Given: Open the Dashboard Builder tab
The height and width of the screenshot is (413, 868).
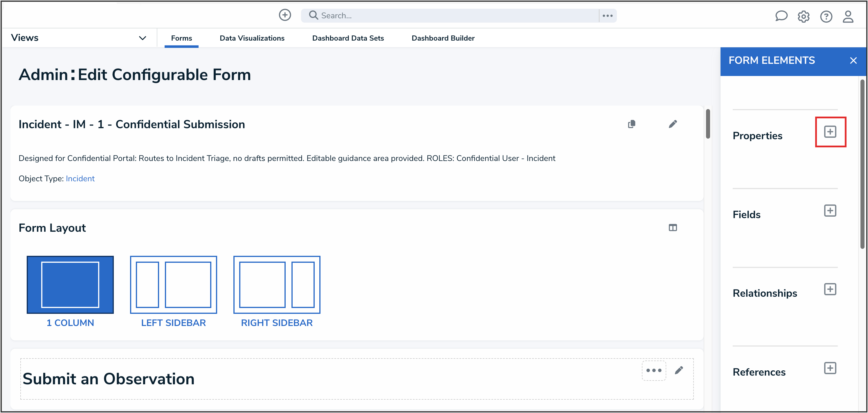Looking at the screenshot, I should pyautogui.click(x=443, y=38).
